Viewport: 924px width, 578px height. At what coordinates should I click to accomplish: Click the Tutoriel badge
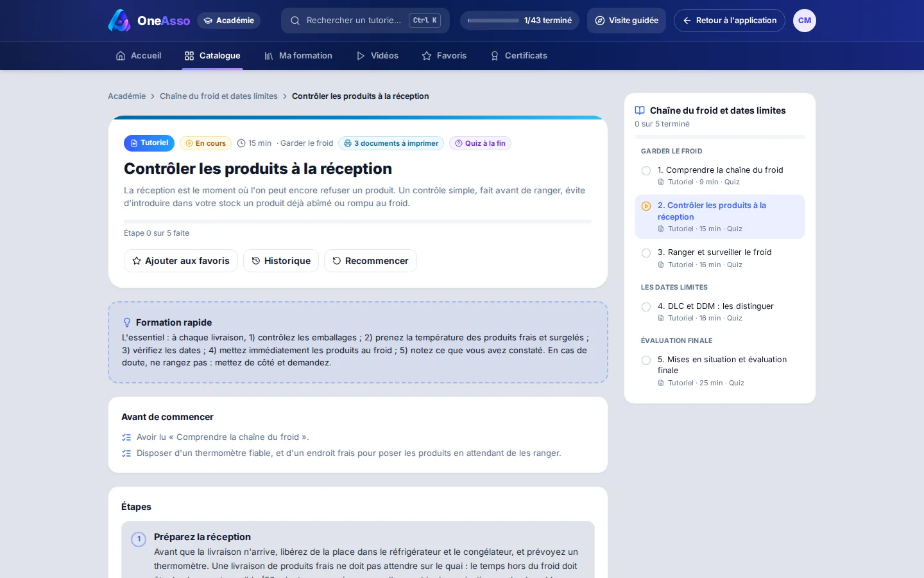(149, 143)
